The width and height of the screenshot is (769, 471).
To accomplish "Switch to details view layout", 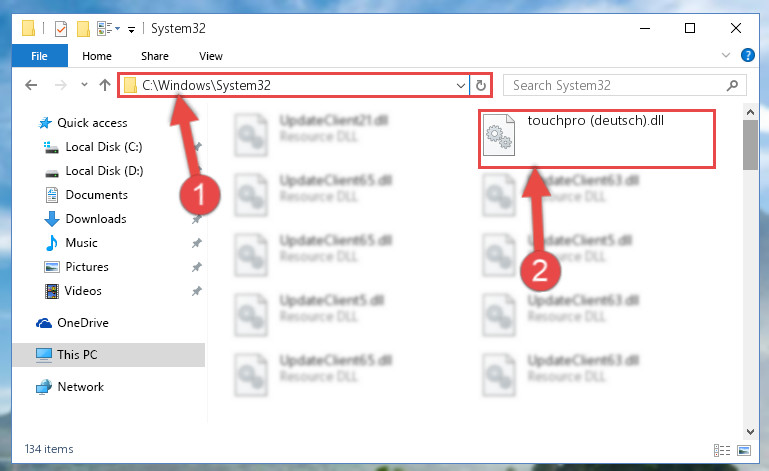I will [x=722, y=450].
